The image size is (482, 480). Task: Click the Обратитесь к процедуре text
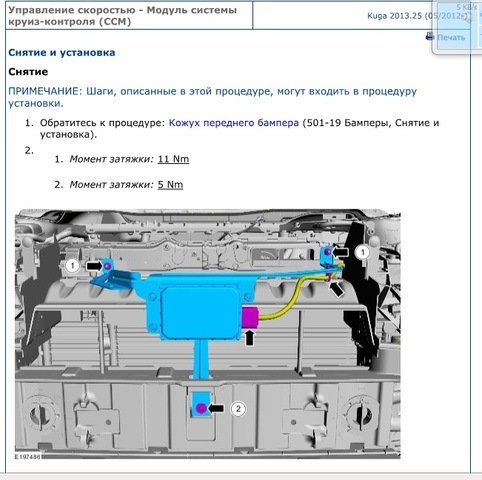(x=102, y=123)
